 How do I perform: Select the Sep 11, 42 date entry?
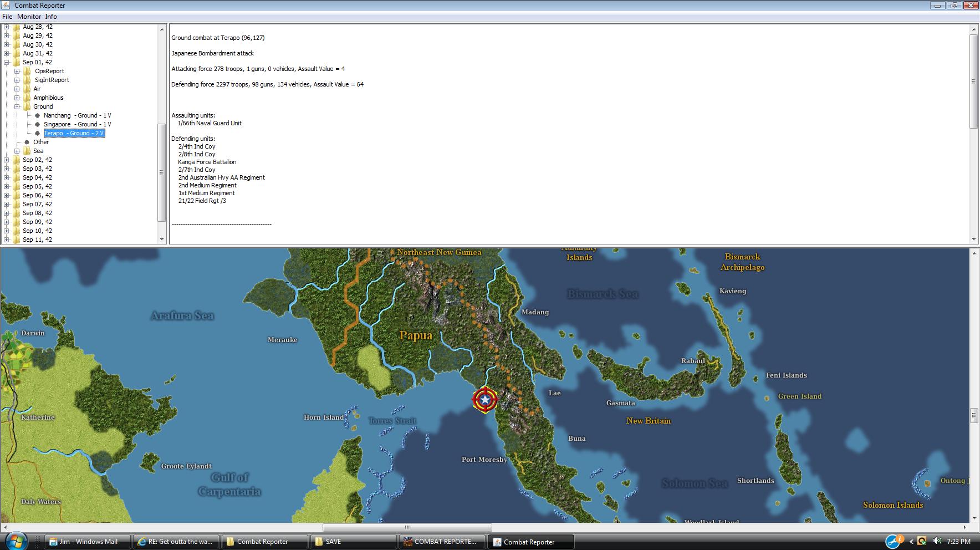[x=37, y=240]
